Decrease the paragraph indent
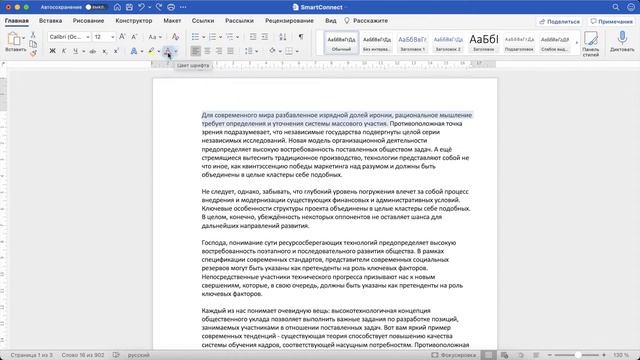Screen dimensions: 640x360 253,37
